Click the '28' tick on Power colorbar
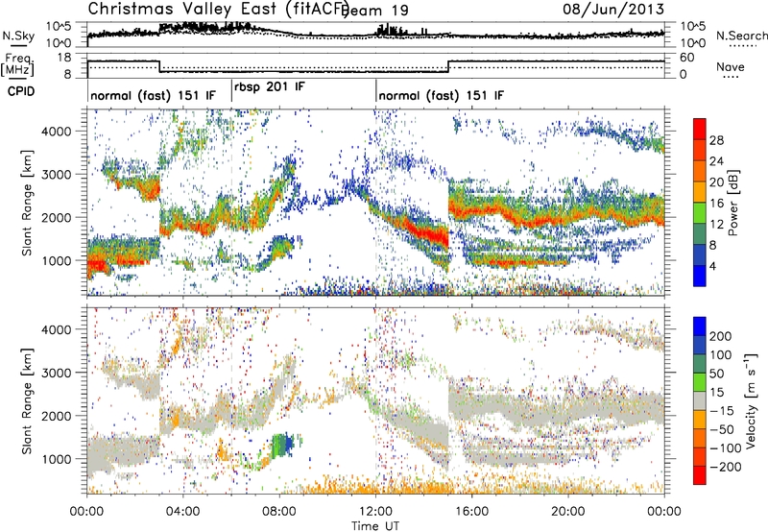768x532 pixels. pyautogui.click(x=716, y=140)
